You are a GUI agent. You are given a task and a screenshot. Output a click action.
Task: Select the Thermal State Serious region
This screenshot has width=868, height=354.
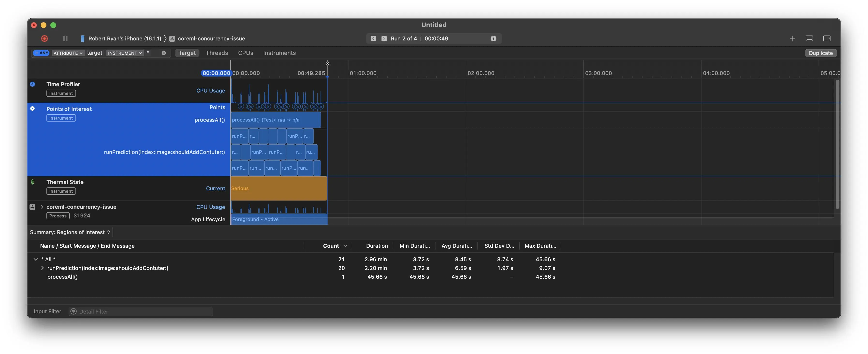click(x=279, y=188)
